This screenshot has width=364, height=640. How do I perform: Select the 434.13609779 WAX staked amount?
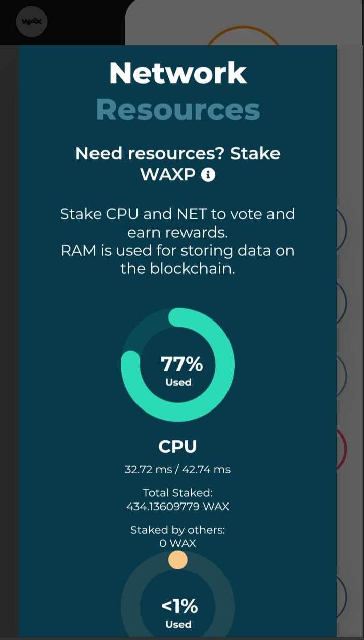point(177,506)
